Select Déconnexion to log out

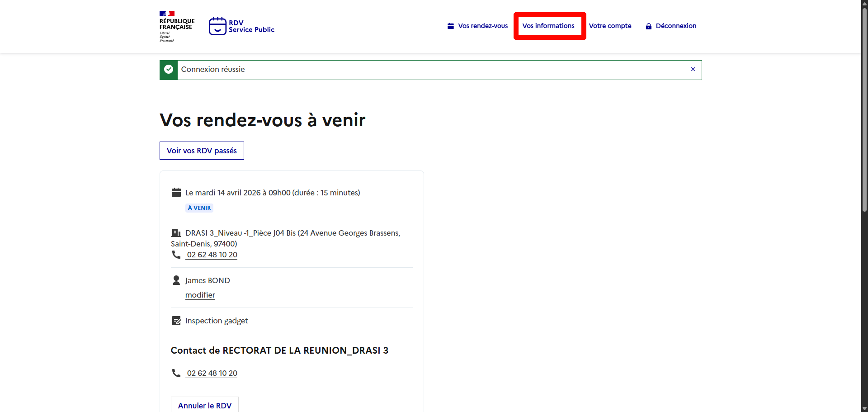(671, 26)
